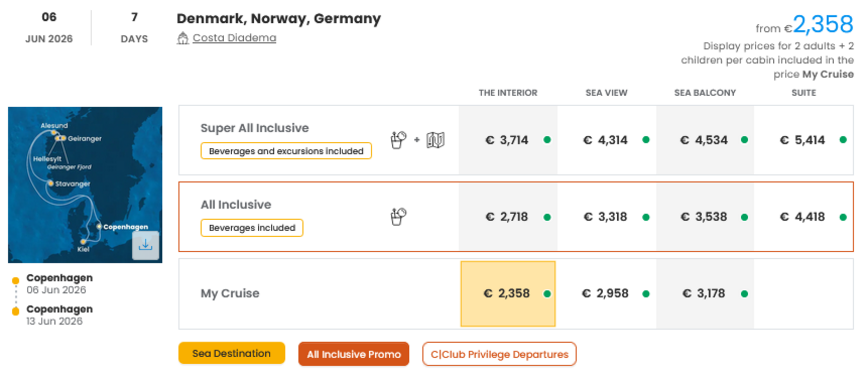Image resolution: width=868 pixels, height=373 pixels.
Task: Click availability dot for My Cruise Sea Balcony
Action: coord(744,294)
